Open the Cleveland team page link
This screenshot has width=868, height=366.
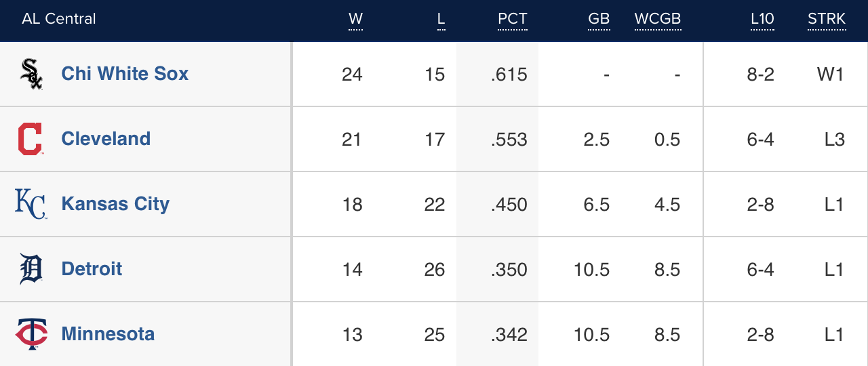coord(106,139)
